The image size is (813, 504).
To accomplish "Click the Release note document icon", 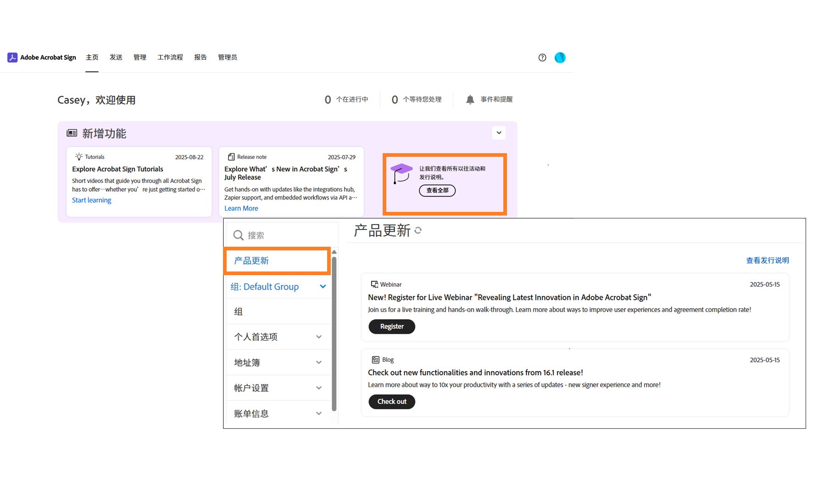I will (231, 157).
